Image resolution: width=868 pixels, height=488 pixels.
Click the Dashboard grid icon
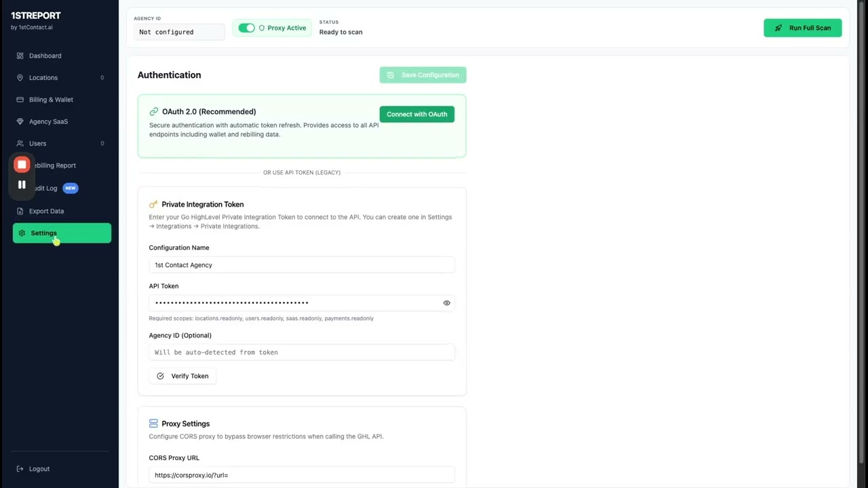tap(20, 56)
